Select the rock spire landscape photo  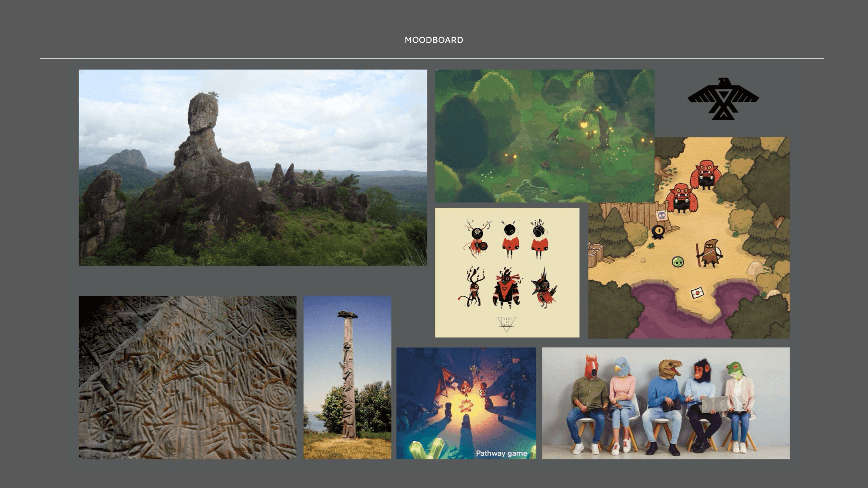point(253,168)
